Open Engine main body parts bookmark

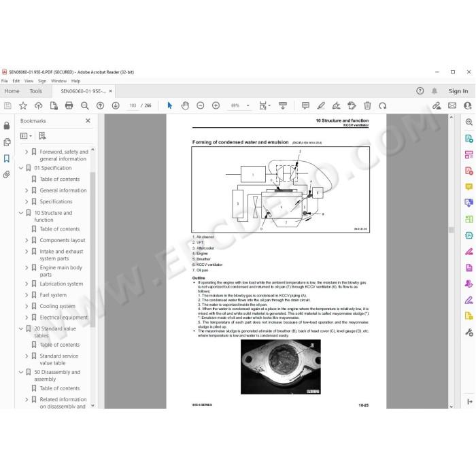pos(61,271)
